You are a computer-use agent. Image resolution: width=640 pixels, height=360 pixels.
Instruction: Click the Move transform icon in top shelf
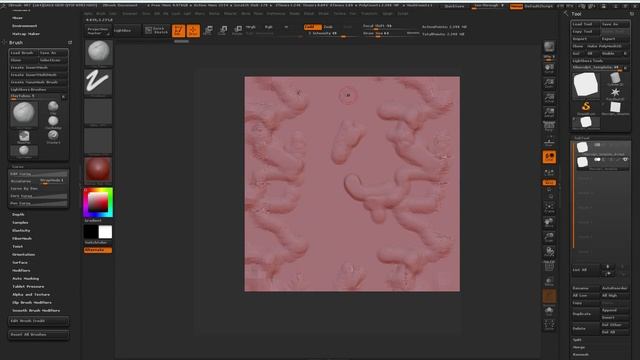pyautogui.click(x=208, y=30)
